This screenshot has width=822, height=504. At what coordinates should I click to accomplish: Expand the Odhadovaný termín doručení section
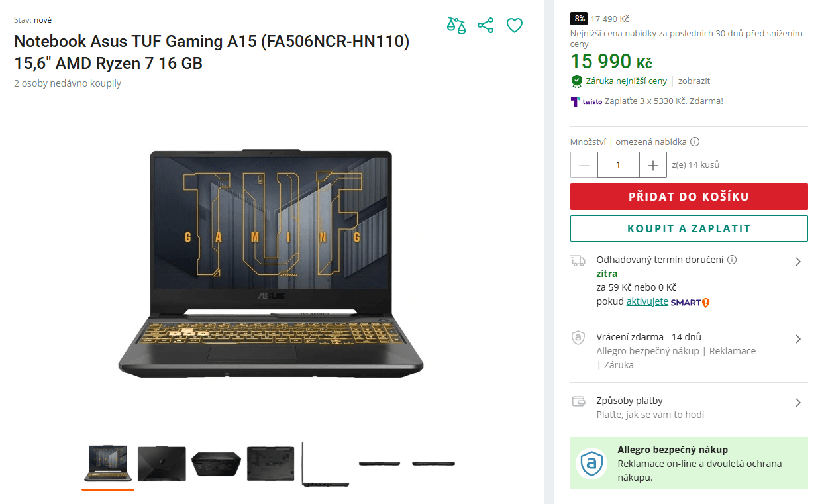797,261
